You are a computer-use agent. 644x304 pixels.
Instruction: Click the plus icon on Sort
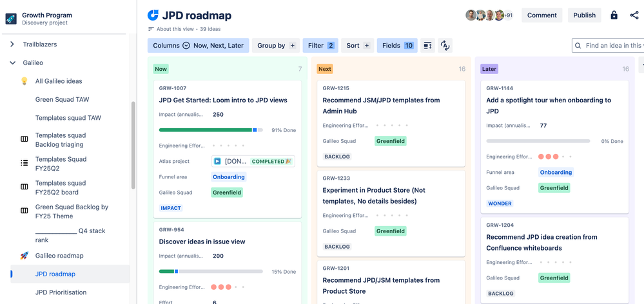point(367,46)
